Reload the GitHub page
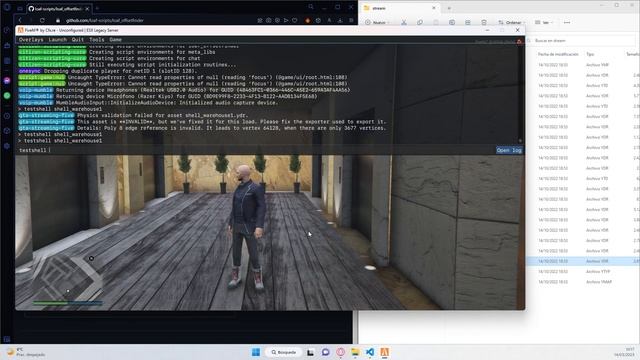The width and height of the screenshot is (640, 360). [x=42, y=20]
